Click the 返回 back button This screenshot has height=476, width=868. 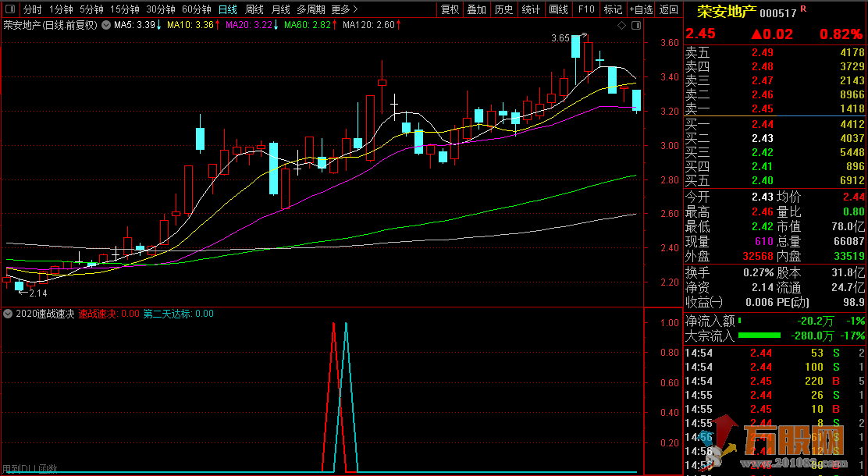(669, 9)
